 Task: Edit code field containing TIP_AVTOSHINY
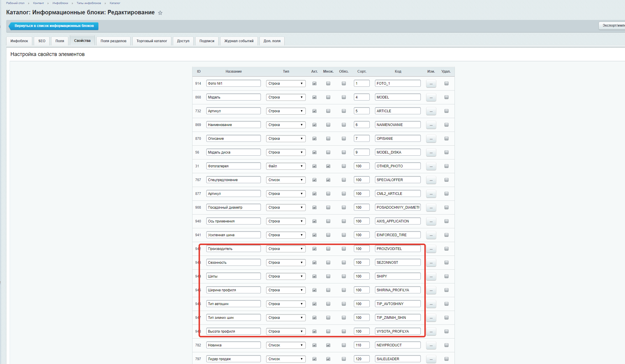tap(398, 304)
